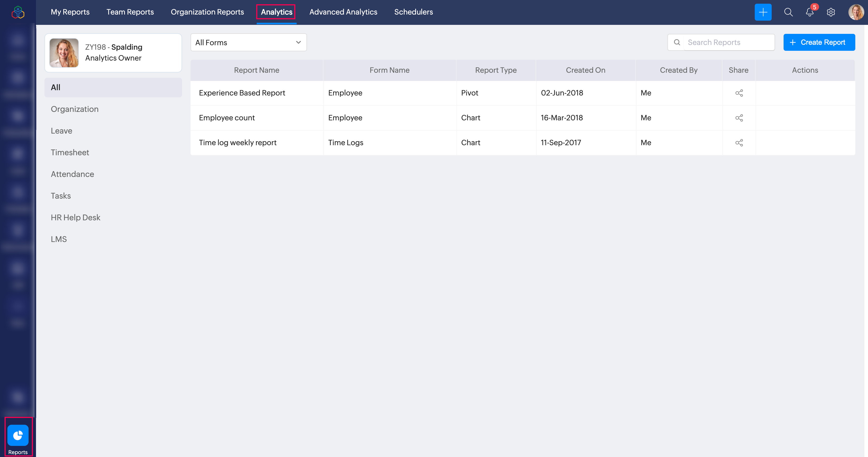The width and height of the screenshot is (868, 457).
Task: Click the share icon for Employee count
Action: tap(739, 118)
